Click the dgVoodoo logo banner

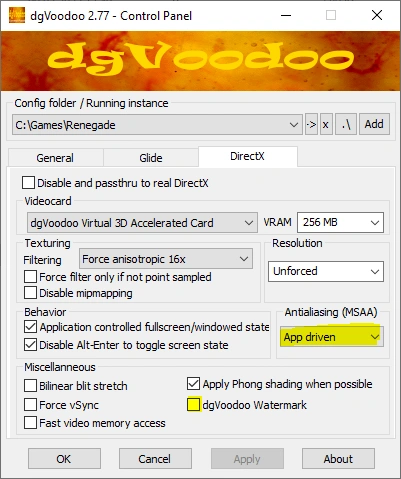point(200,61)
